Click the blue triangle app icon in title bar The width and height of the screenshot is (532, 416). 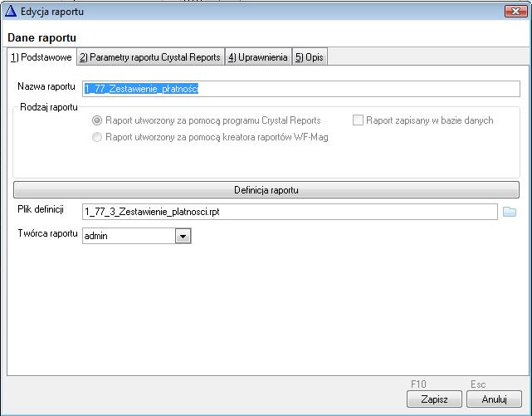click(11, 11)
